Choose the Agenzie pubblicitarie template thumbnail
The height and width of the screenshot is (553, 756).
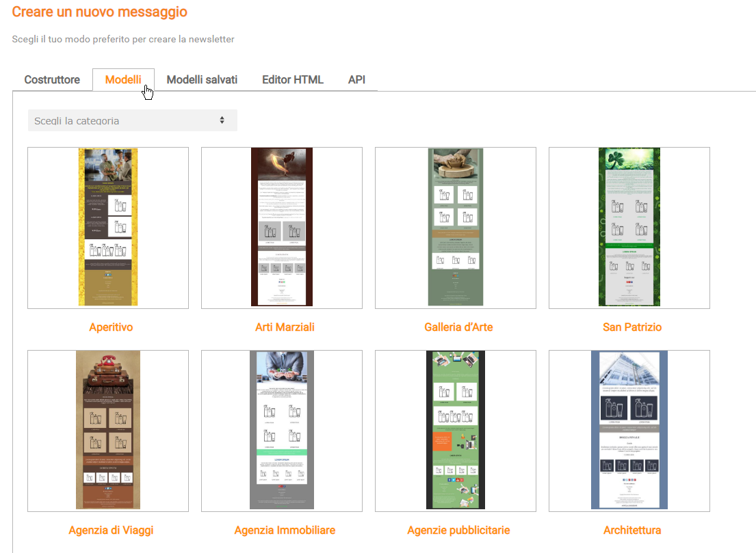pyautogui.click(x=456, y=431)
